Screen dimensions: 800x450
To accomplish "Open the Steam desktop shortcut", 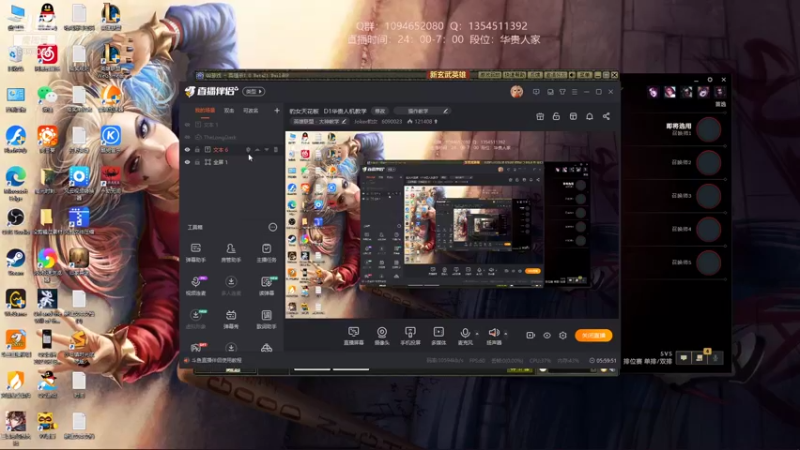I will (x=15, y=261).
